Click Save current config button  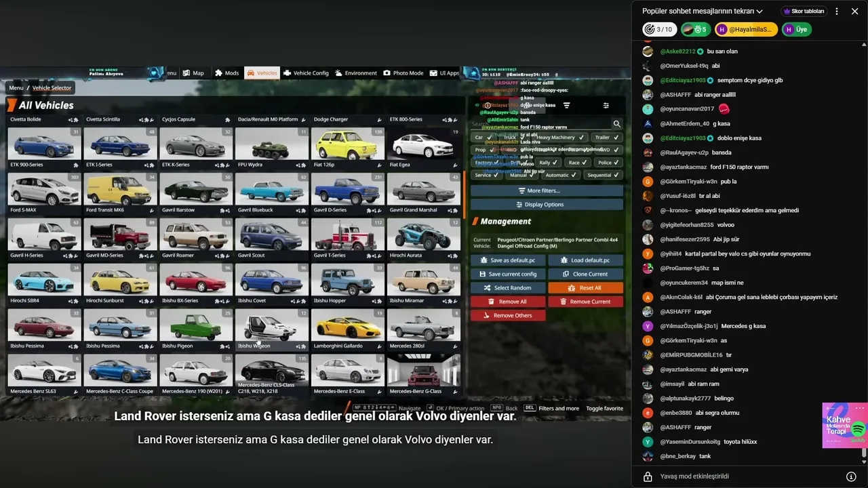(x=508, y=274)
